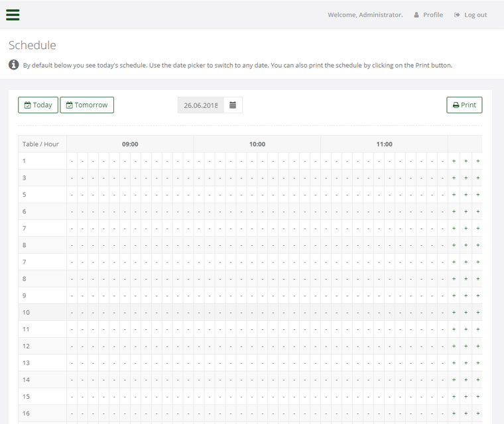Click the Schedule page heading
The height and width of the screenshot is (424, 504).
point(32,45)
